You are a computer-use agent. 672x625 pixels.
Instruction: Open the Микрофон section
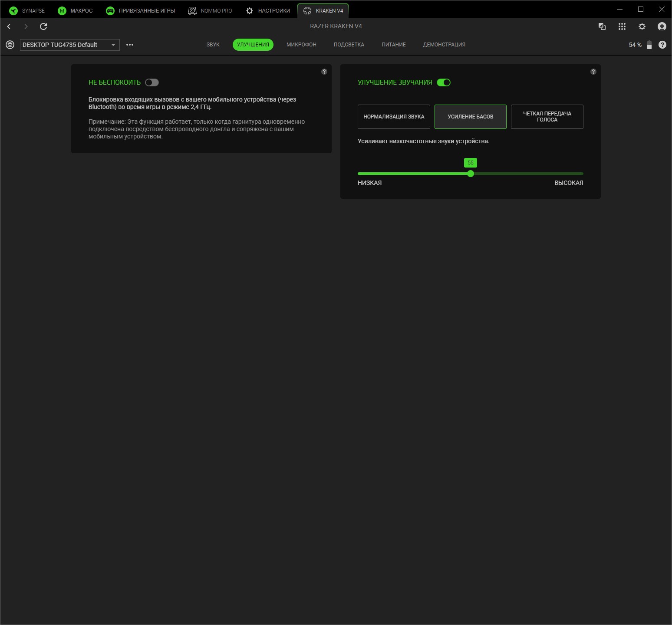pyautogui.click(x=301, y=45)
